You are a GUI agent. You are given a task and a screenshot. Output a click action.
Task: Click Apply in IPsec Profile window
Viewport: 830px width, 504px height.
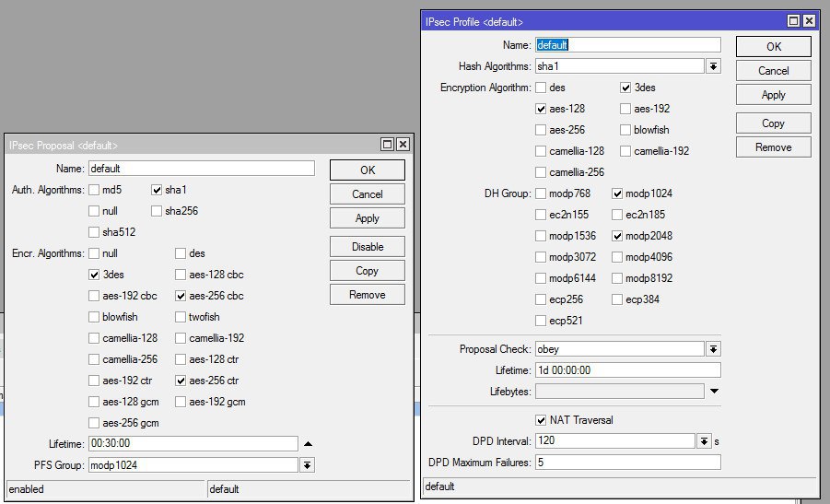click(774, 95)
